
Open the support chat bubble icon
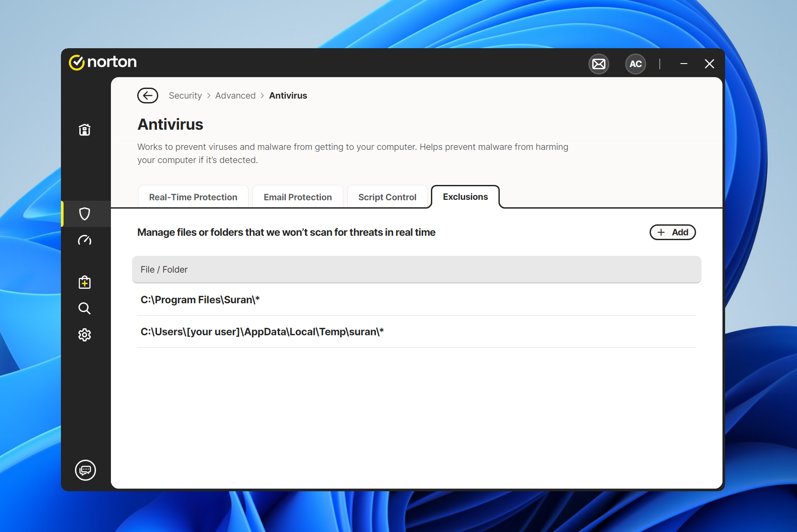point(85,470)
